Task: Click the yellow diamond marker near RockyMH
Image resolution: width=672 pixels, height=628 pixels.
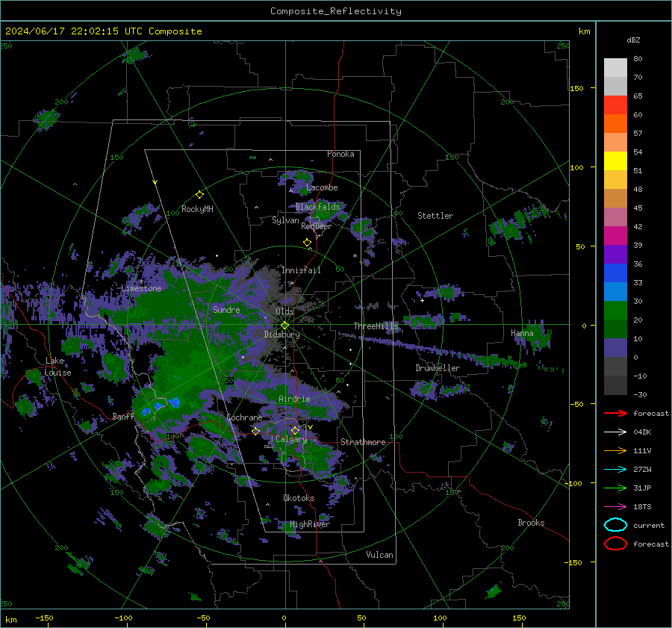Action: point(199,195)
